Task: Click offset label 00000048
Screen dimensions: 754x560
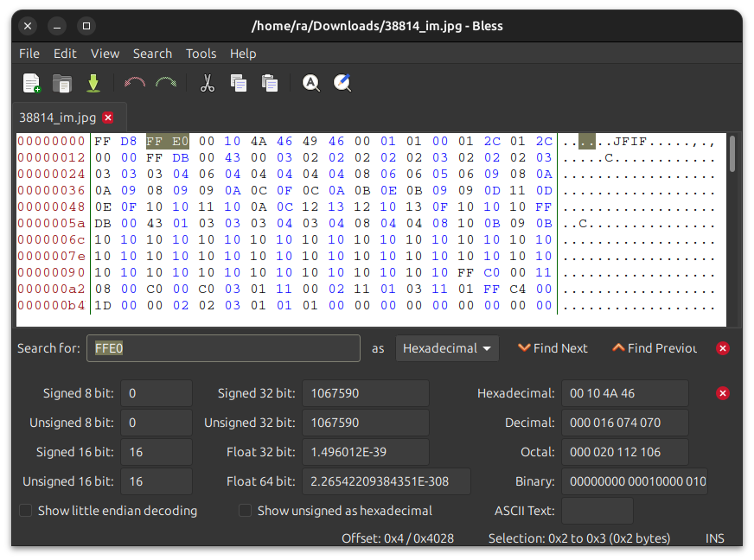Action: 52,207
